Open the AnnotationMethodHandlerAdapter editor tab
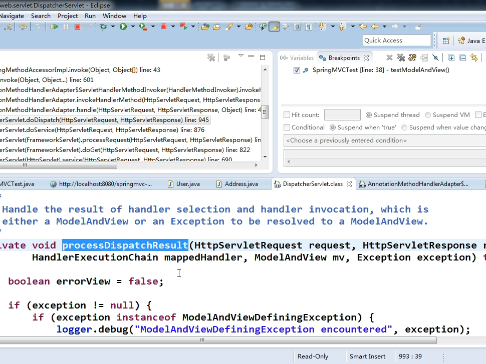Viewport: 486px width, 364px height. pos(414,184)
